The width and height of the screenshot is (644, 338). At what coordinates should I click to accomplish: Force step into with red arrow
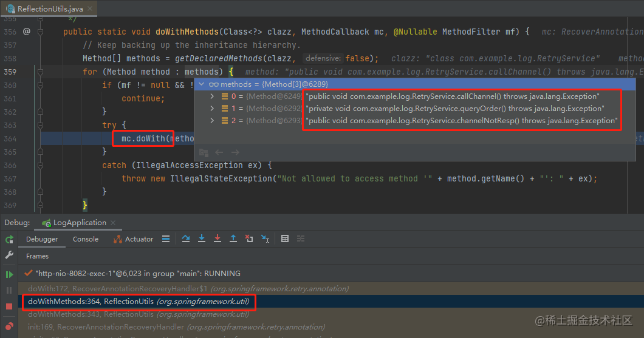(218, 238)
